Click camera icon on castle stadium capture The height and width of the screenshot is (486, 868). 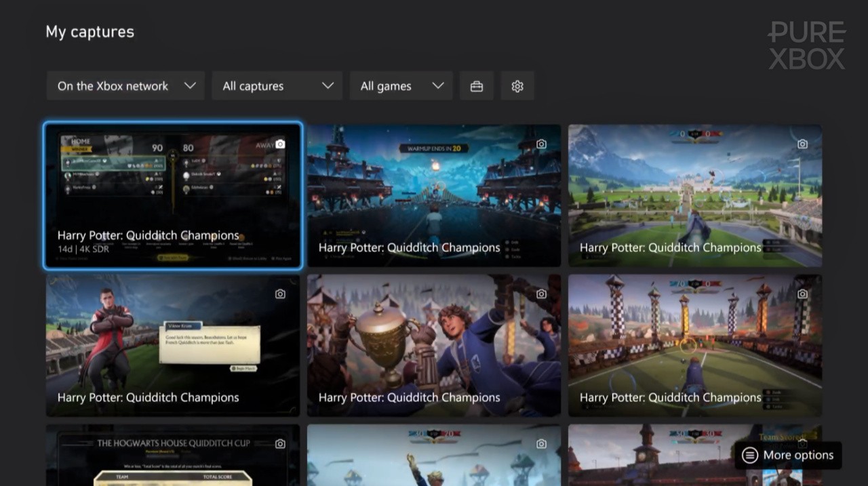(802, 144)
